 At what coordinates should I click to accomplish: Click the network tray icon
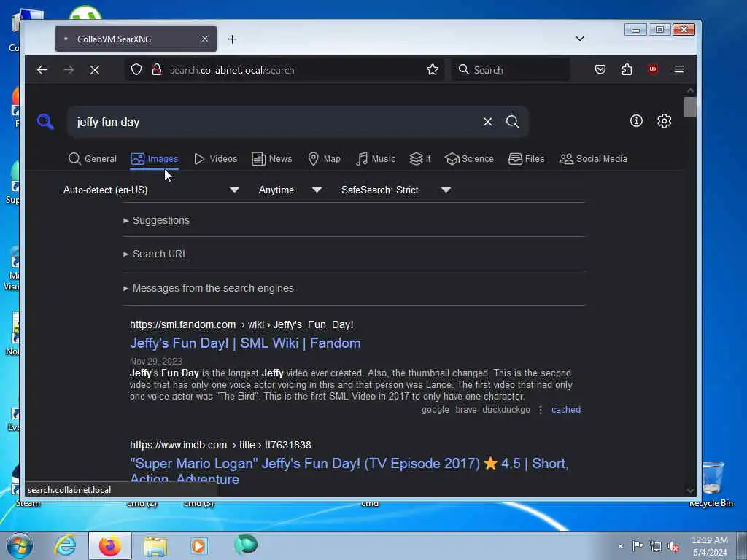click(656, 546)
